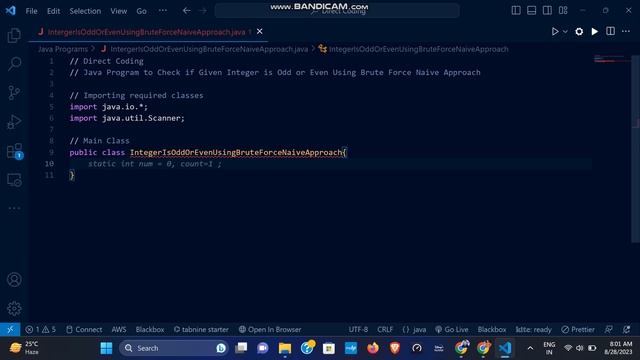Open the Source Control view
The width and height of the screenshot is (640, 360).
tap(14, 93)
